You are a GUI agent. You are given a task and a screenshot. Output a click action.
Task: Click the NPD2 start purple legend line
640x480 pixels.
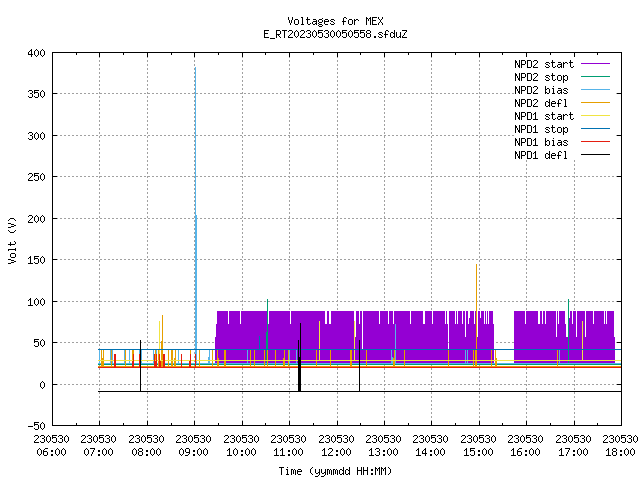595,64
